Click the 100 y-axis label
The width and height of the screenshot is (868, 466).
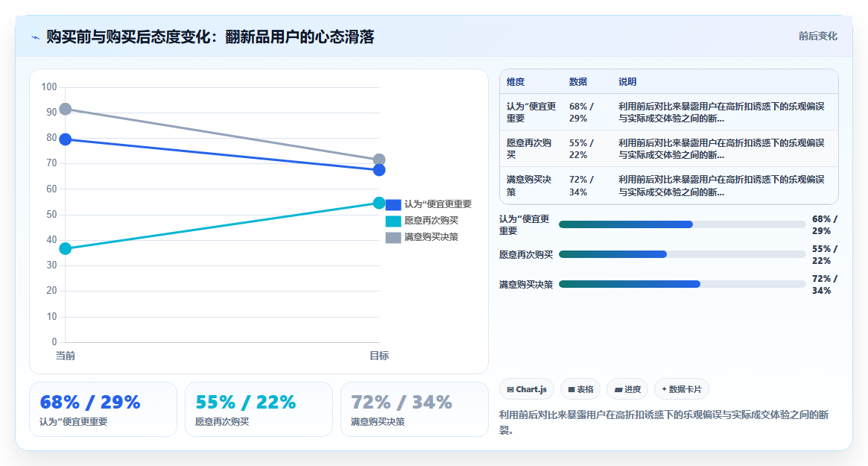pyautogui.click(x=49, y=87)
